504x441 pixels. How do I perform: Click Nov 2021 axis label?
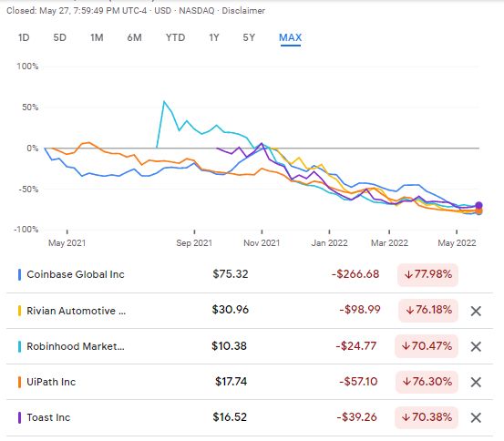click(x=262, y=243)
